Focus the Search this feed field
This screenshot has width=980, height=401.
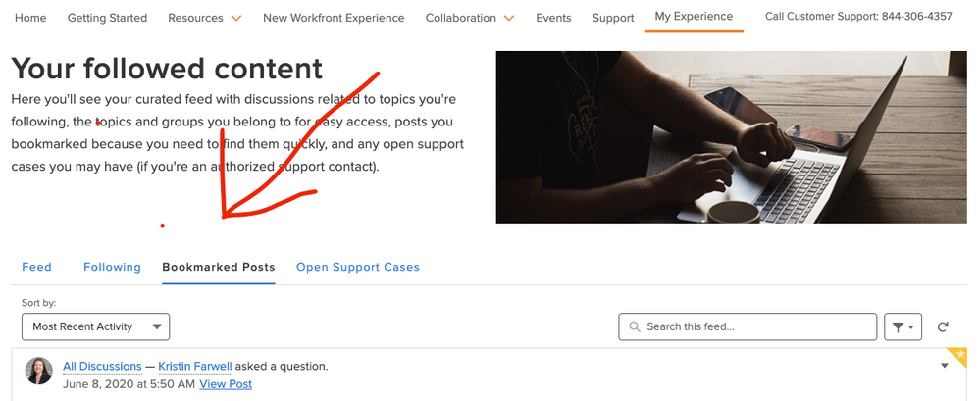tap(755, 326)
